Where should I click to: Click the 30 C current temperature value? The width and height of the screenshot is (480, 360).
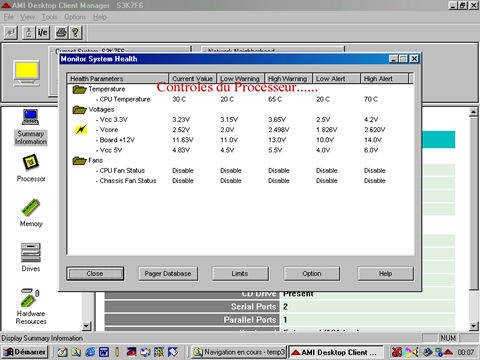179,99
